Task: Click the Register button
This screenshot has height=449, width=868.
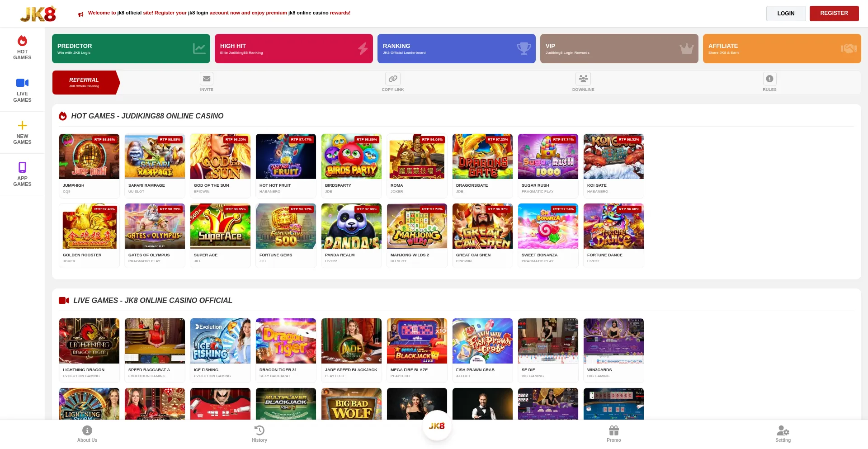Action: [x=834, y=13]
